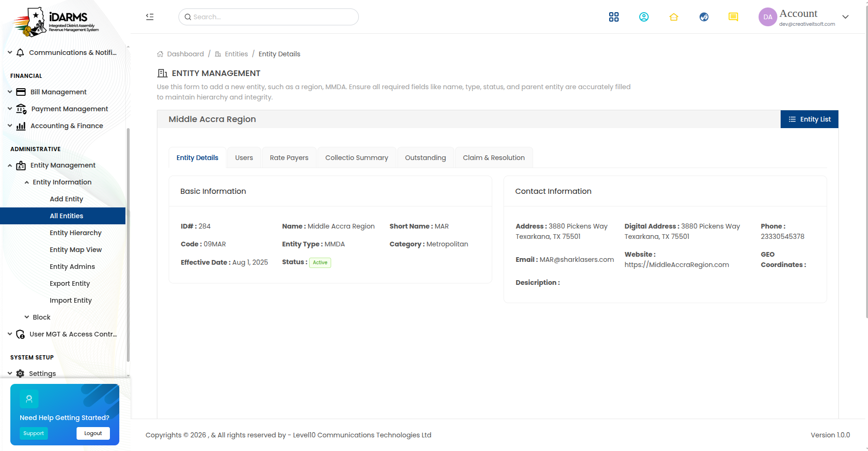Expand the Block submenu
The image size is (868, 451).
point(27,317)
